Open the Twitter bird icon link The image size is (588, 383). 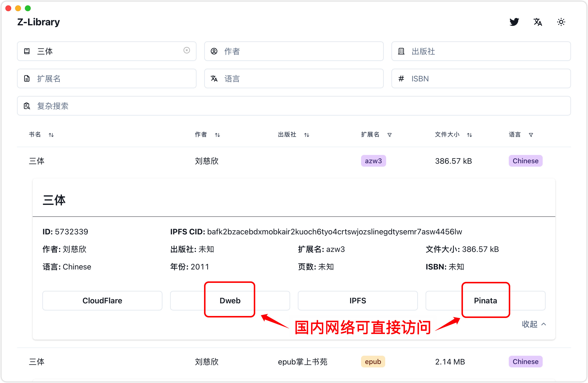pos(514,22)
